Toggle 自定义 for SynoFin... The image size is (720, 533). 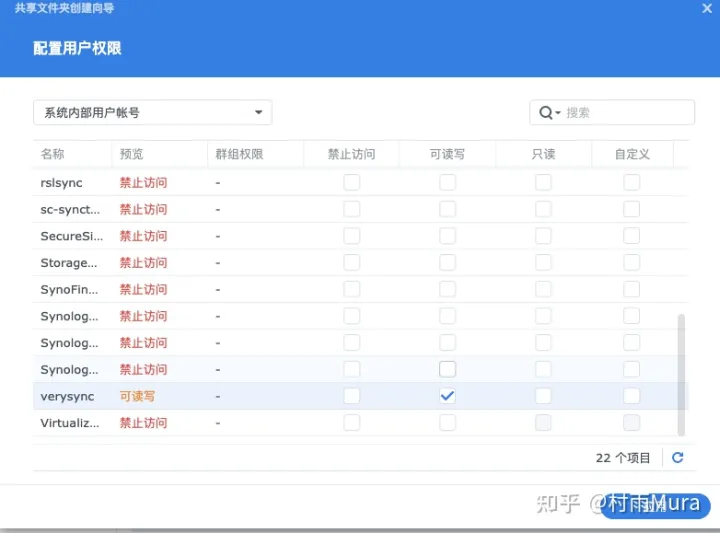[x=632, y=289]
